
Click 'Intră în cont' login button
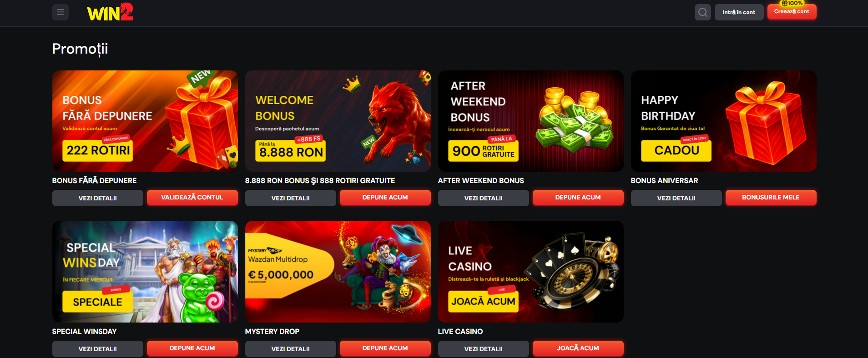click(739, 12)
